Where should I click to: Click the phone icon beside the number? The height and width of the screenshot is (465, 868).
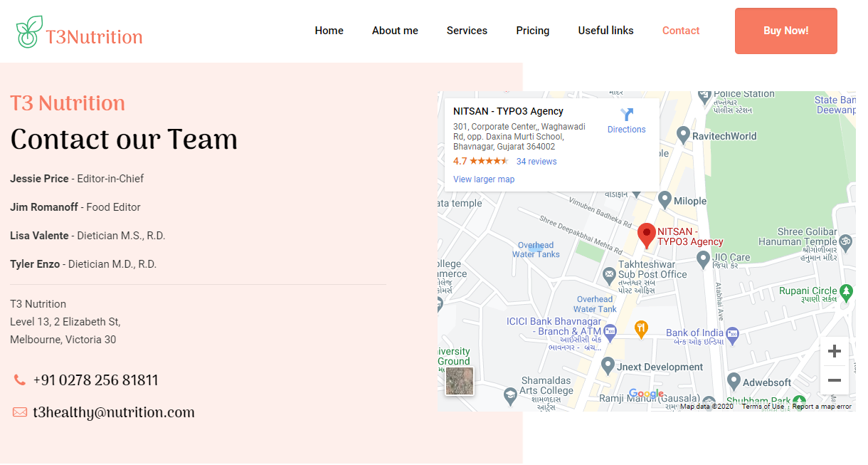[19, 380]
